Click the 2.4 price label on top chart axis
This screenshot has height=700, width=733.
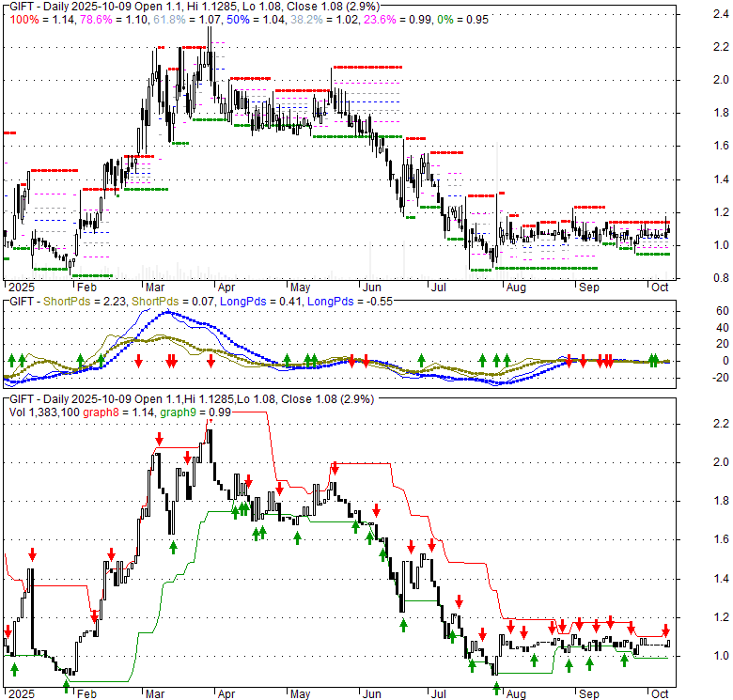click(x=721, y=14)
